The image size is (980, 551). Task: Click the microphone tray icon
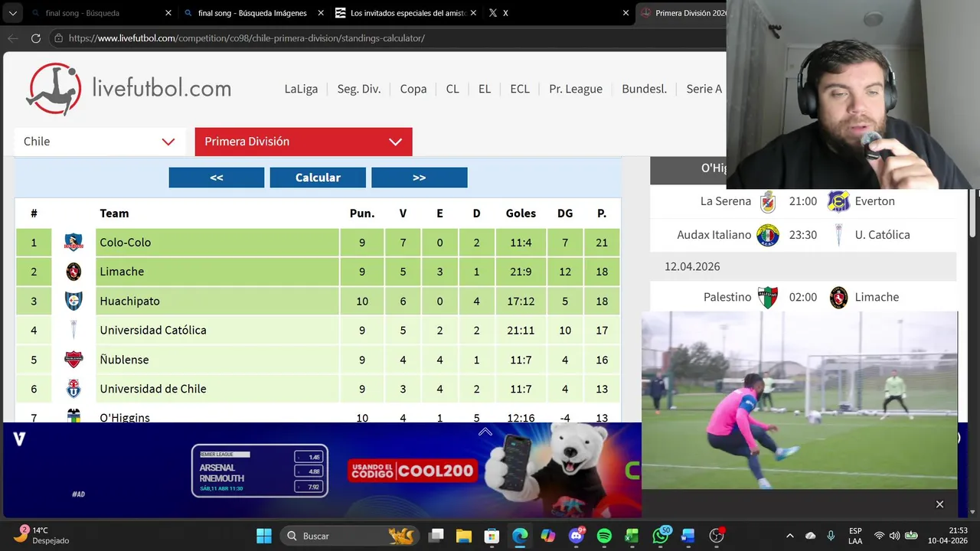(x=831, y=536)
